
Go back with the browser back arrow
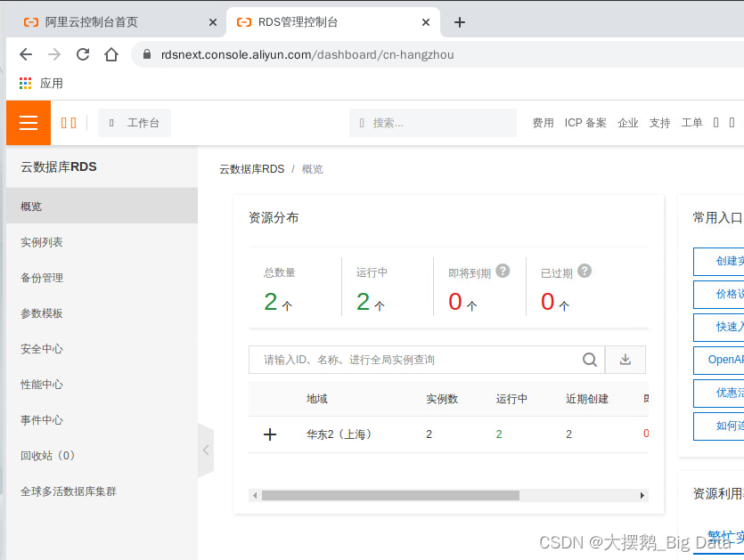coord(26,54)
